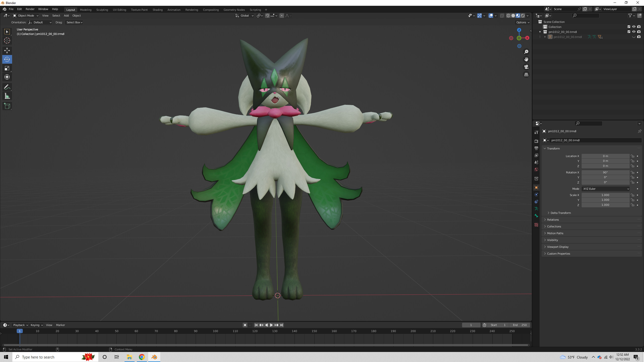Open the Texture properties checker tab
The height and width of the screenshot is (362, 644).
point(536,225)
